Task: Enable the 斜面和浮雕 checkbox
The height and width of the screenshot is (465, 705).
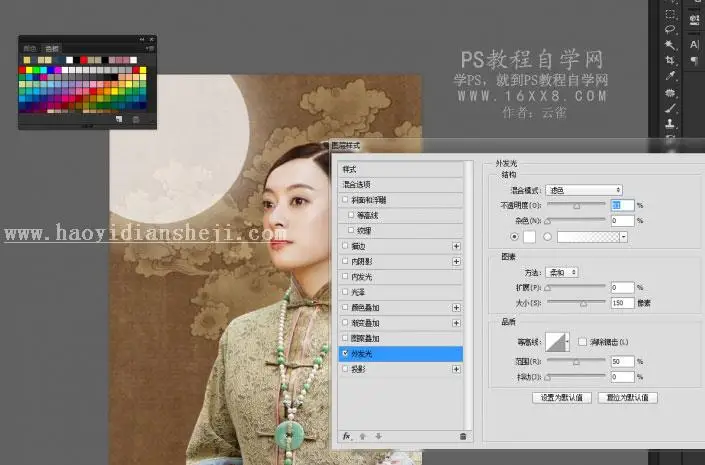Action: click(345, 199)
